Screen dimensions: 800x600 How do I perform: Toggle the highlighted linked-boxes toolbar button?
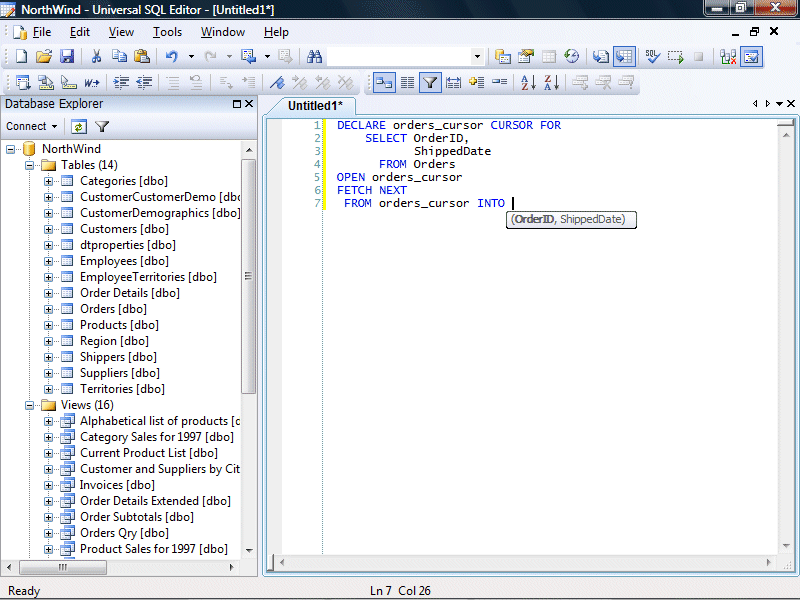click(384, 82)
